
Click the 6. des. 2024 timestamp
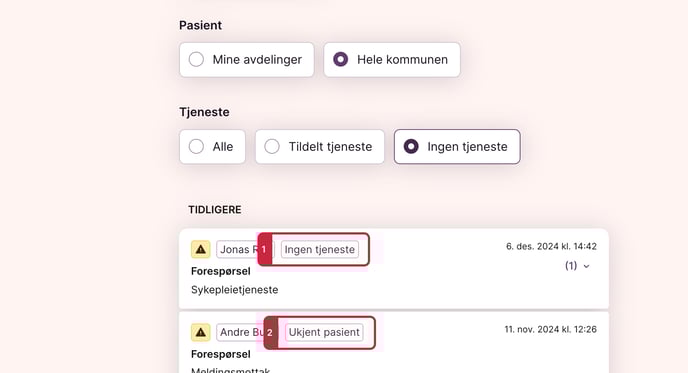(551, 246)
